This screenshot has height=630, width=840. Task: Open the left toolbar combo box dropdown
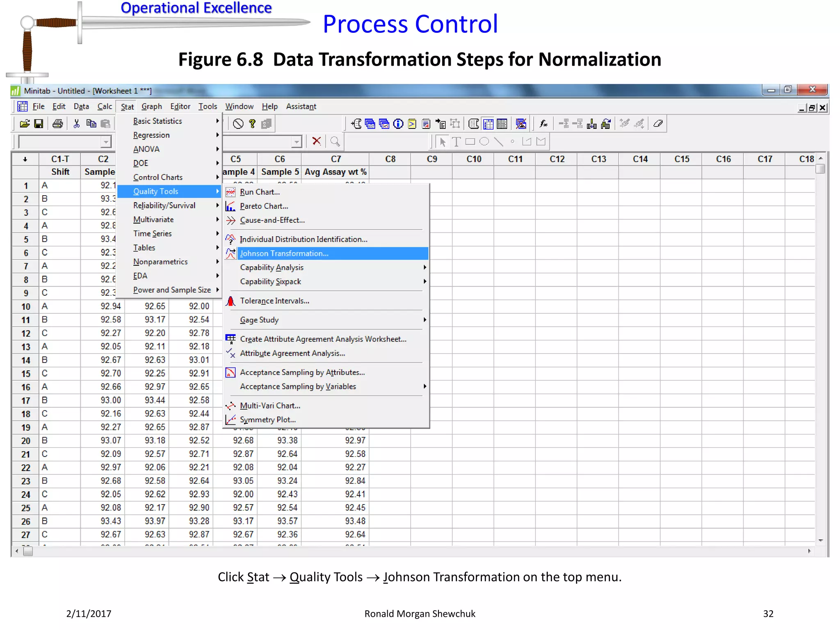pos(106,142)
